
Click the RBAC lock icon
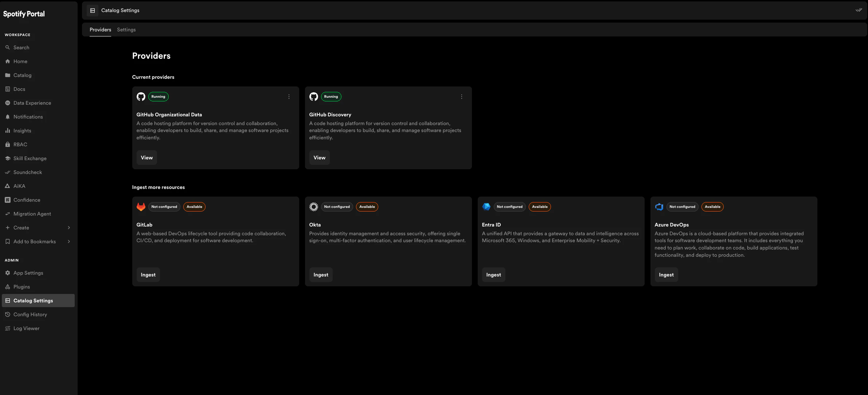point(8,144)
